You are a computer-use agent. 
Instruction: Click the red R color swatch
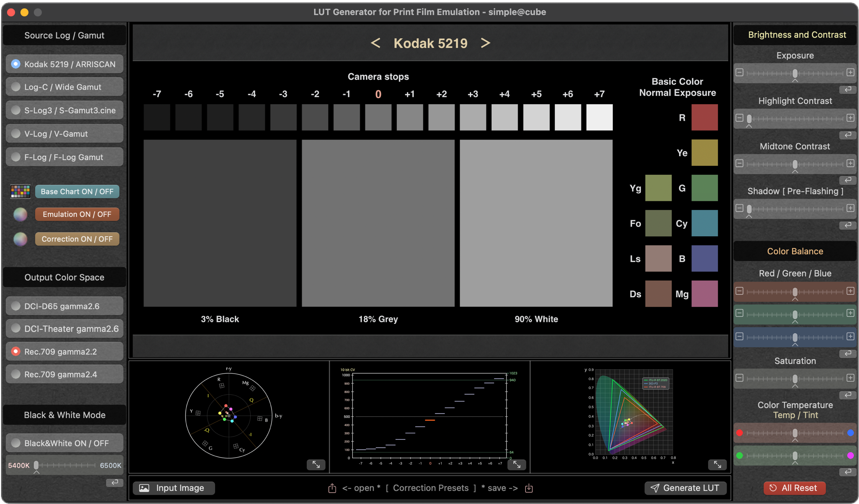pos(704,118)
